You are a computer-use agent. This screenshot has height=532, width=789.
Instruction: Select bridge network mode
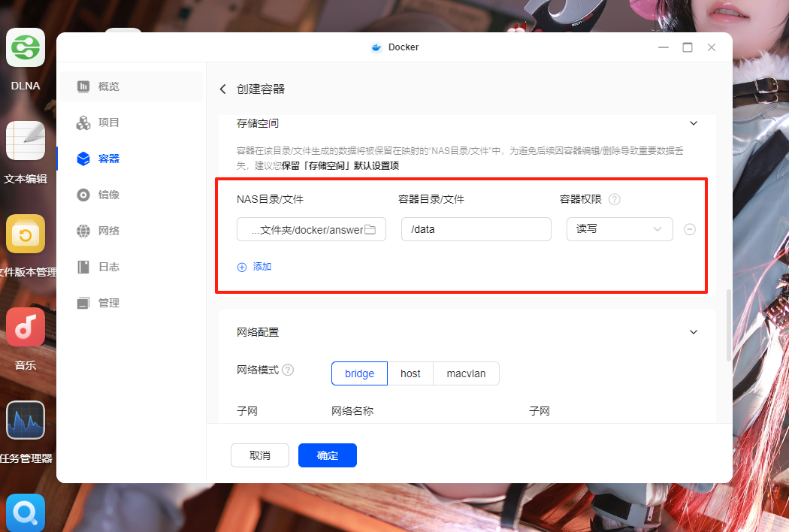(359, 373)
